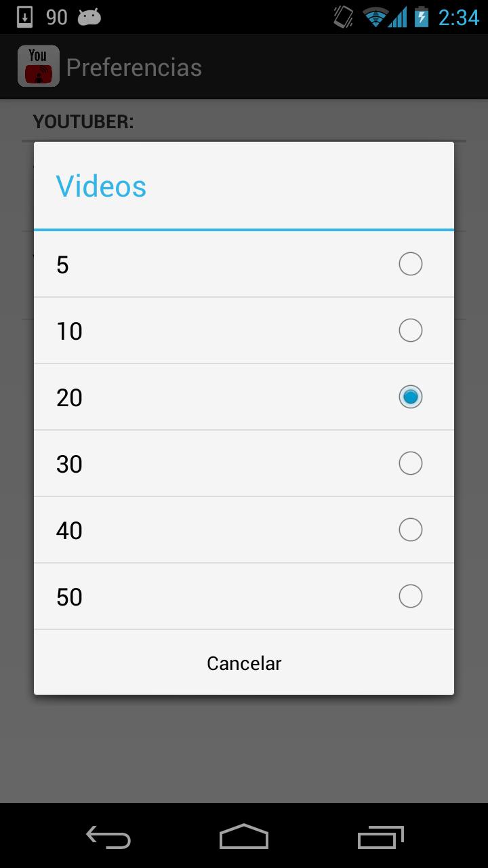This screenshot has width=488, height=868.
Task: Tap the Wi-Fi status icon
Action: point(375,17)
